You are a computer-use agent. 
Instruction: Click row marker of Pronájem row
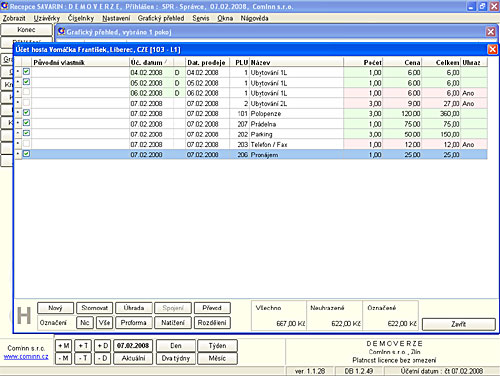[18, 154]
